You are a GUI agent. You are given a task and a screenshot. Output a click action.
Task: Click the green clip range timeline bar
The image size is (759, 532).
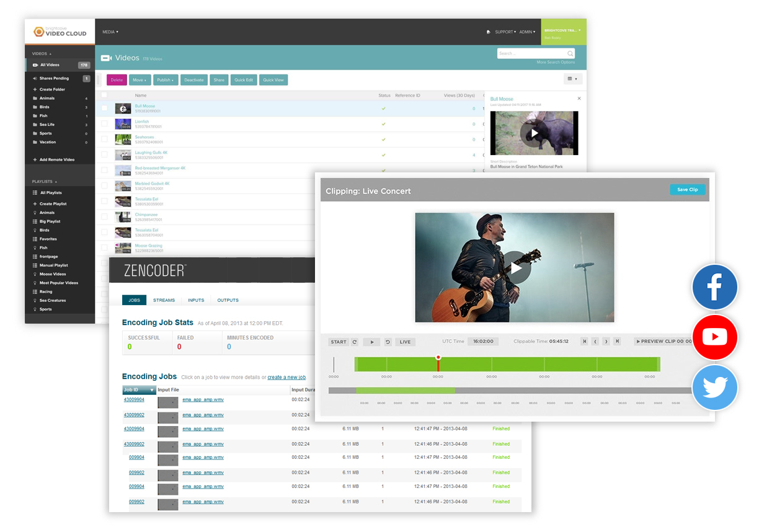[507, 364]
